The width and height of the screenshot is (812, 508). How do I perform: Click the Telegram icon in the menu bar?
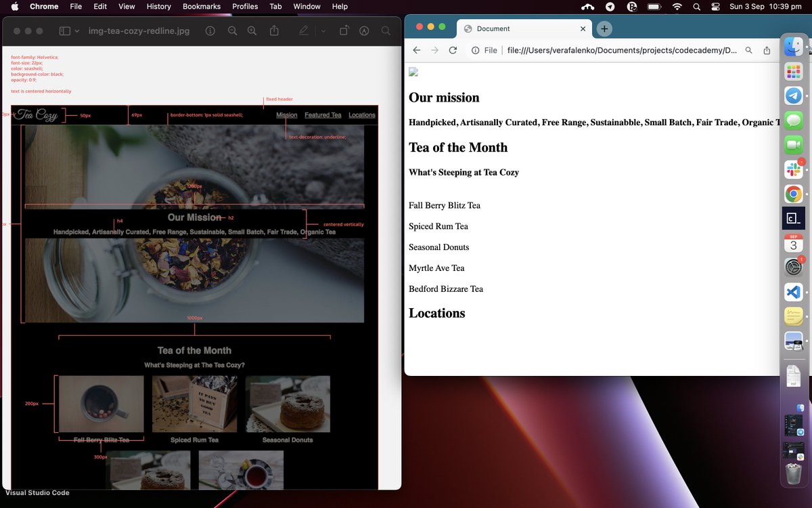(x=610, y=6)
